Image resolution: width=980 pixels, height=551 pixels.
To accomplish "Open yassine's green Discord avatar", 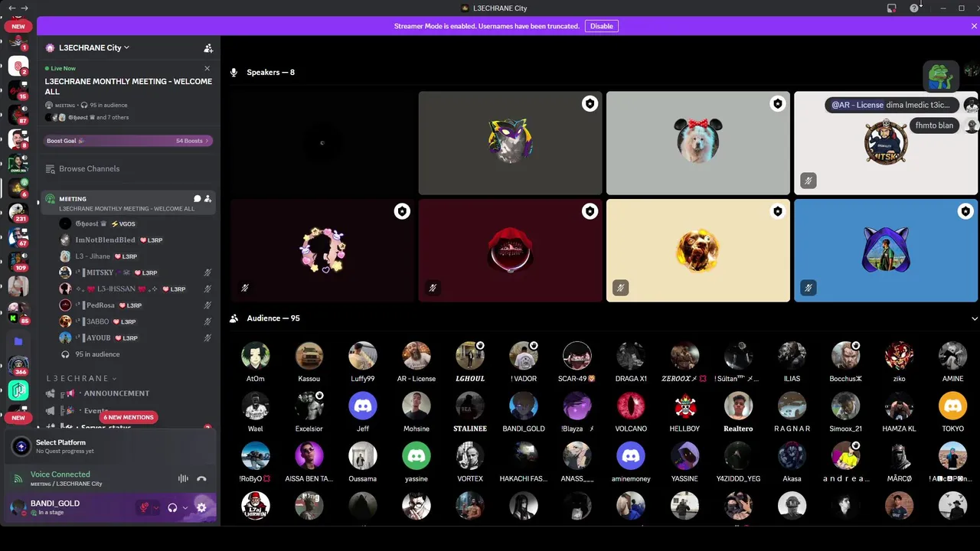I will pos(416,455).
